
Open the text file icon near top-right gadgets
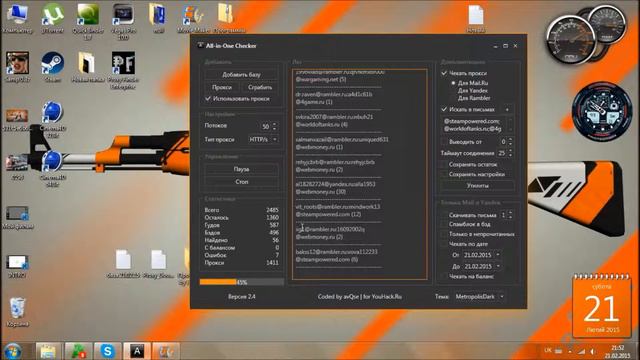point(476,18)
